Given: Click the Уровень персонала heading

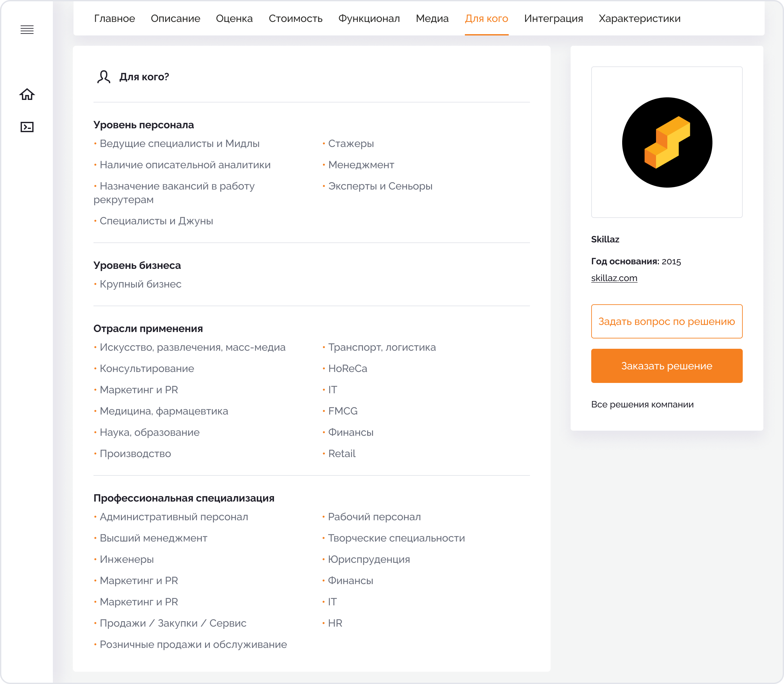Looking at the screenshot, I should (x=143, y=125).
